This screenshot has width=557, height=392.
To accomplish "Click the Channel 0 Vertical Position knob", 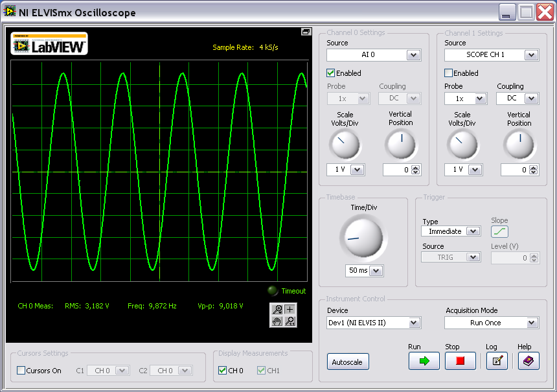I will (401, 144).
